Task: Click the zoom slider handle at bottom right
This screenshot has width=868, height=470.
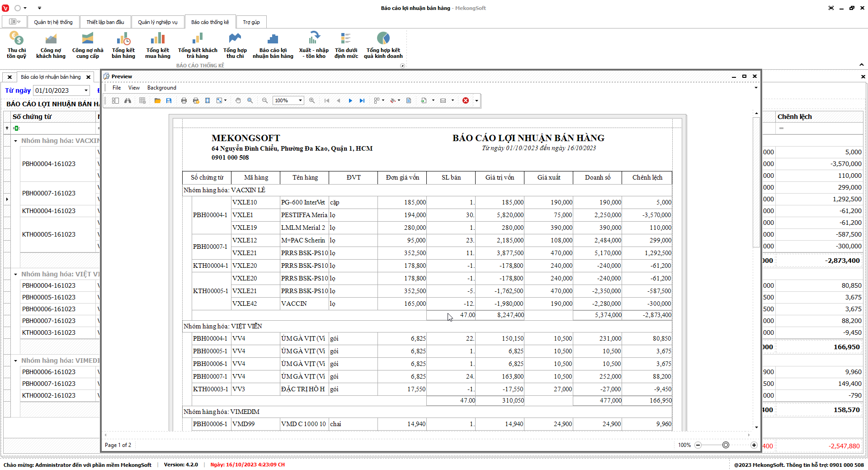Action: [726, 445]
